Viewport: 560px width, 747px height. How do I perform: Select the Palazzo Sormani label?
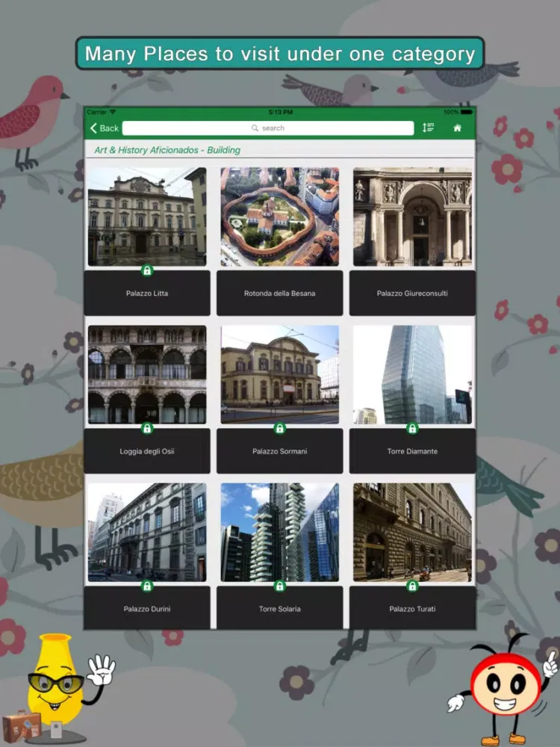pos(279,450)
